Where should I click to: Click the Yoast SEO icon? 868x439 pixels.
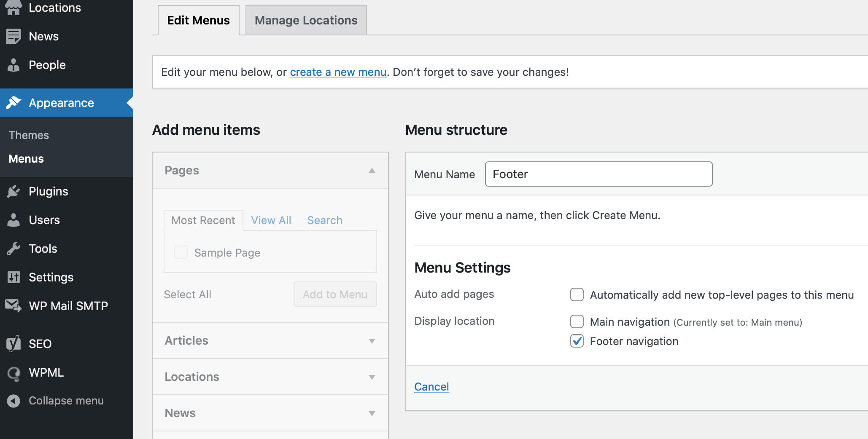point(13,344)
